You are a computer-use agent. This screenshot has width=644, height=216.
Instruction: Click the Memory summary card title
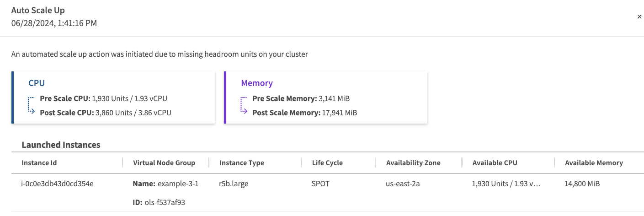click(257, 83)
